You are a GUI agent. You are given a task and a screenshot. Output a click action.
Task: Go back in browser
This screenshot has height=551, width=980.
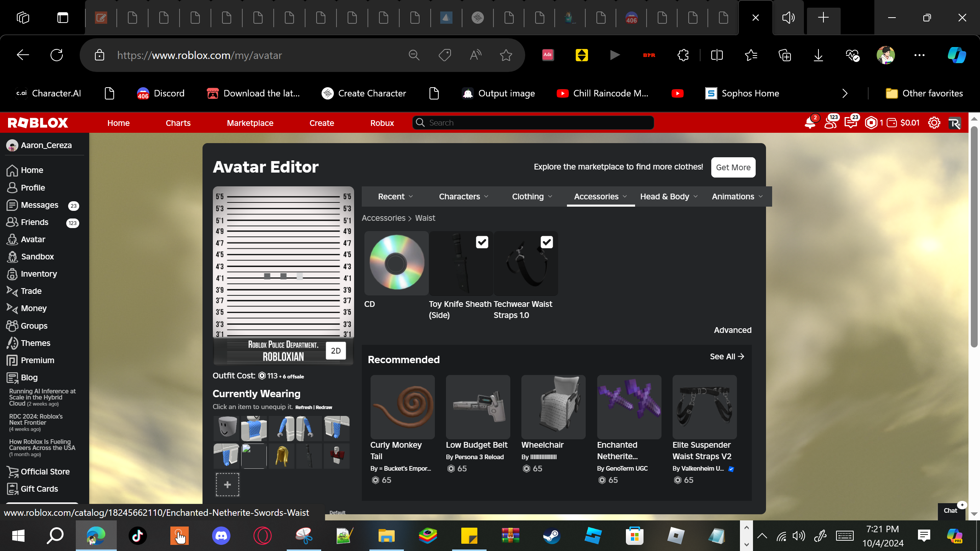[23, 55]
